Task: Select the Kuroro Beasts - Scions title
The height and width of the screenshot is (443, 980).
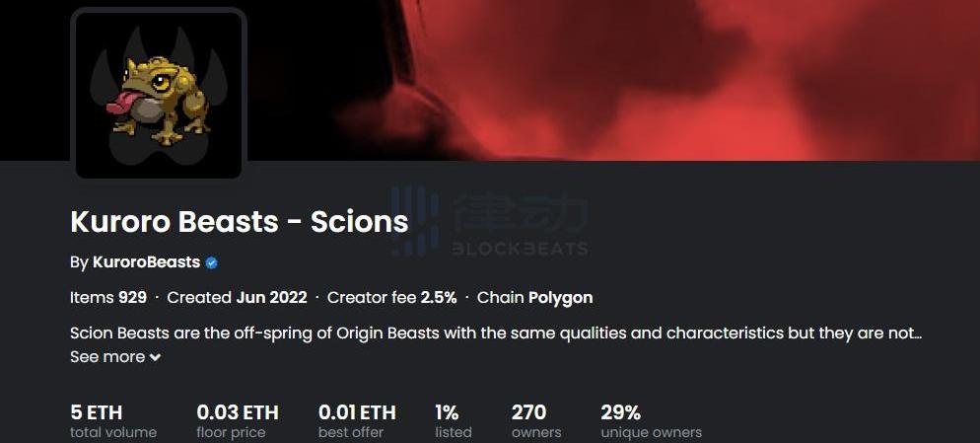Action: pyautogui.click(x=239, y=221)
